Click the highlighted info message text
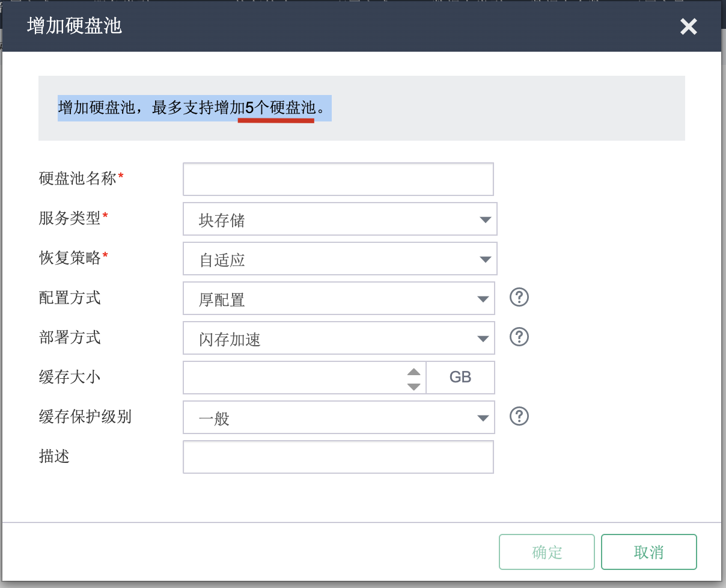This screenshot has width=726, height=588. point(194,108)
